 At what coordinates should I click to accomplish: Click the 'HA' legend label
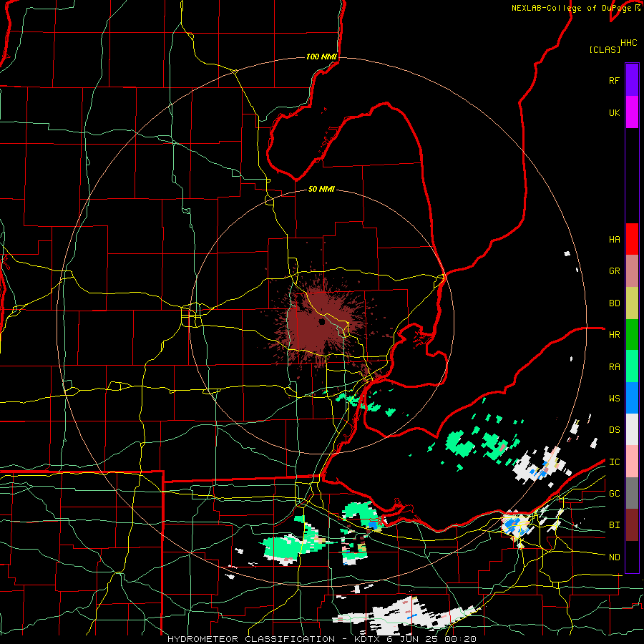pos(614,240)
